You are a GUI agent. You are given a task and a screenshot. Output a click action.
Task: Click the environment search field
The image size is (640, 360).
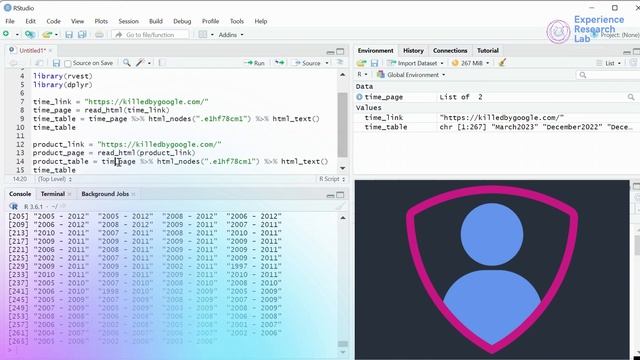pos(608,75)
